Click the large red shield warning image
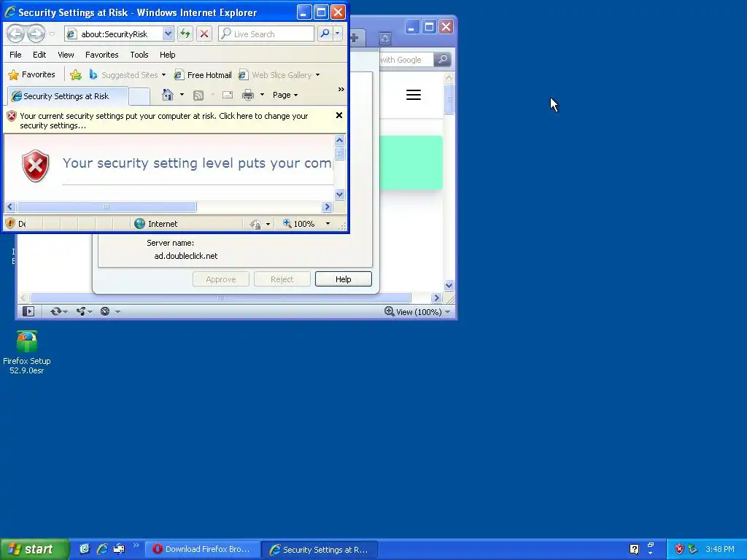Screen dimensions: 747x560 [36, 166]
